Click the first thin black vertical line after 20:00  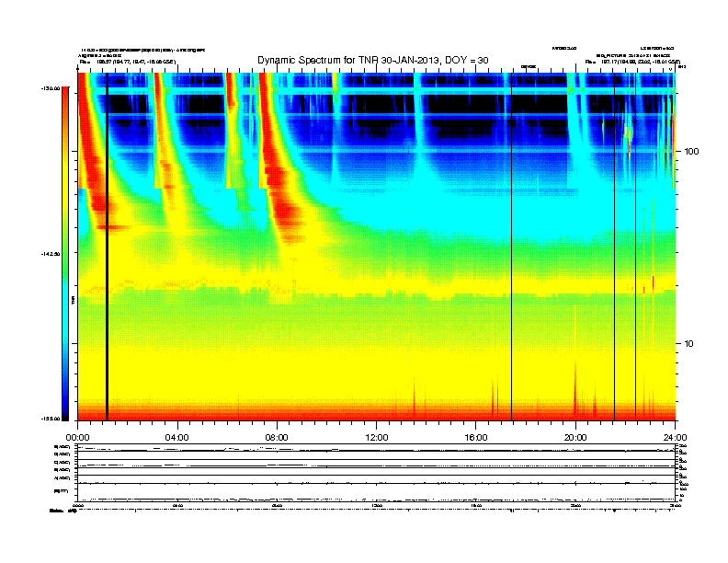tap(614, 247)
